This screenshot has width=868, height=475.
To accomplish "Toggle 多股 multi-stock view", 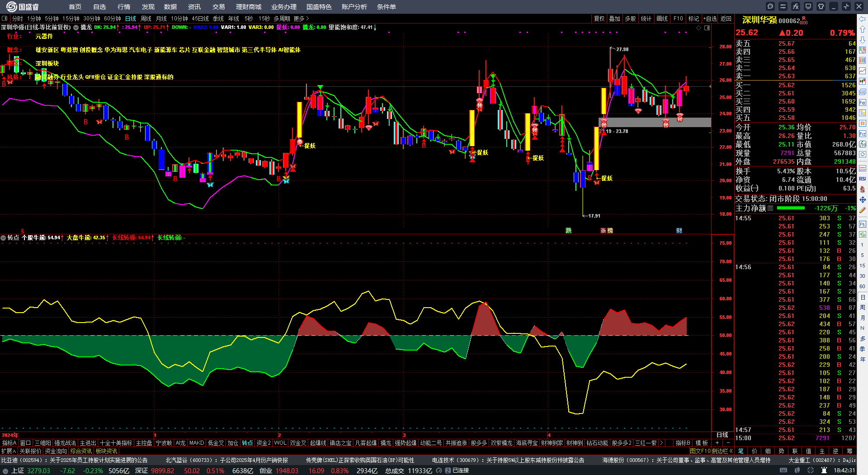I will [x=630, y=19].
